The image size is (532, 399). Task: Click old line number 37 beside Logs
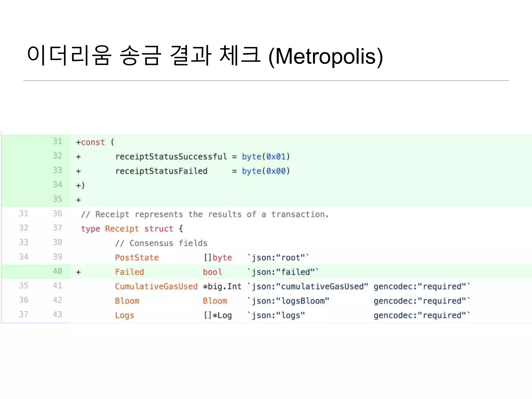coord(24,315)
